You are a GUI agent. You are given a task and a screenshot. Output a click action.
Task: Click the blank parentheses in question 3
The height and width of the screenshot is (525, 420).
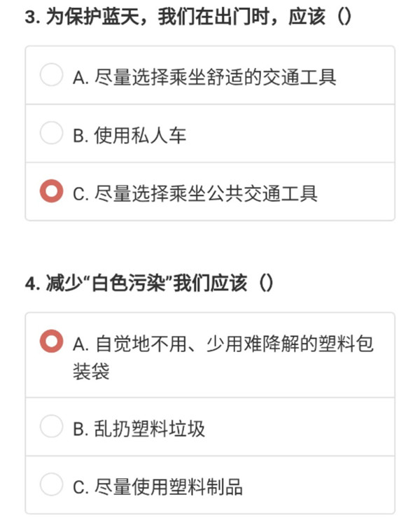point(344,17)
